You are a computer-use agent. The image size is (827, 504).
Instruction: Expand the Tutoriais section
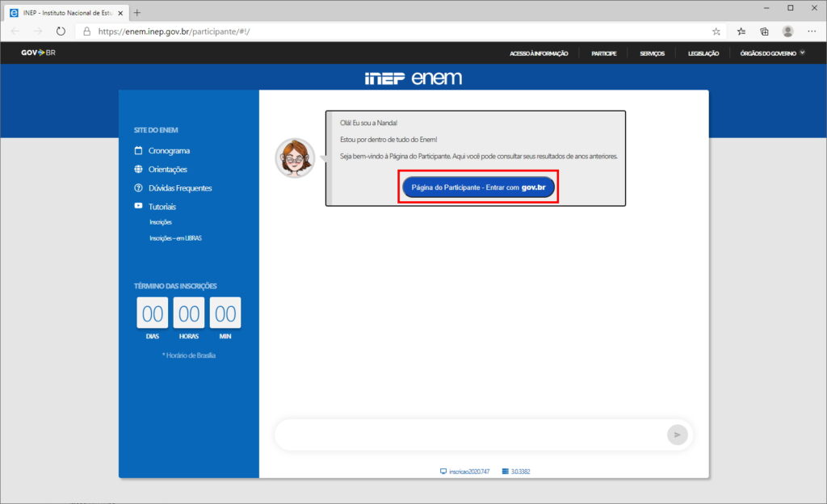click(162, 207)
